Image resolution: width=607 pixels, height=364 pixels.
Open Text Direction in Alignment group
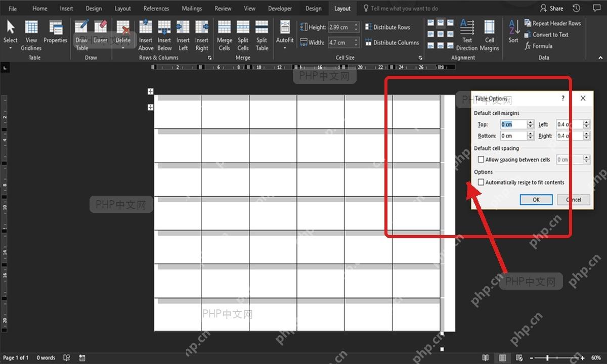pyautogui.click(x=467, y=35)
